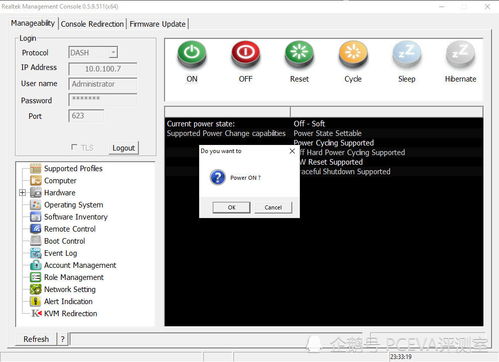Click the red OFF power icon
This screenshot has width=499, height=362.
click(x=246, y=54)
